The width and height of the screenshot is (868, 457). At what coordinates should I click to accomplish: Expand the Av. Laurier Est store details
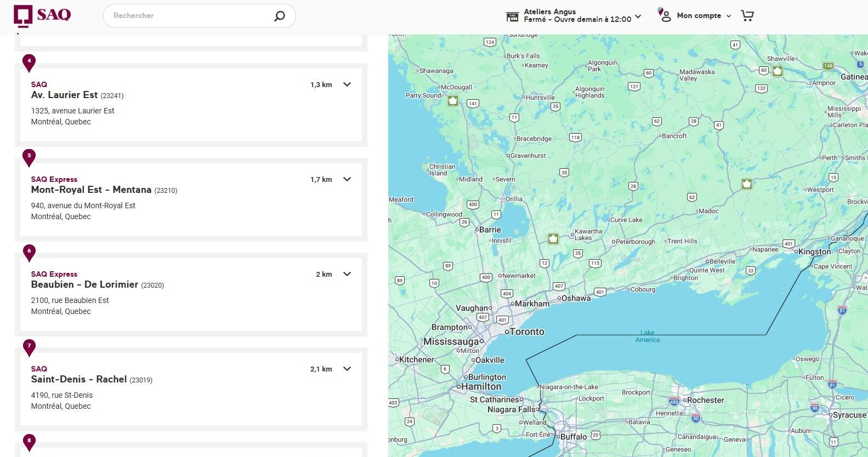pos(347,84)
